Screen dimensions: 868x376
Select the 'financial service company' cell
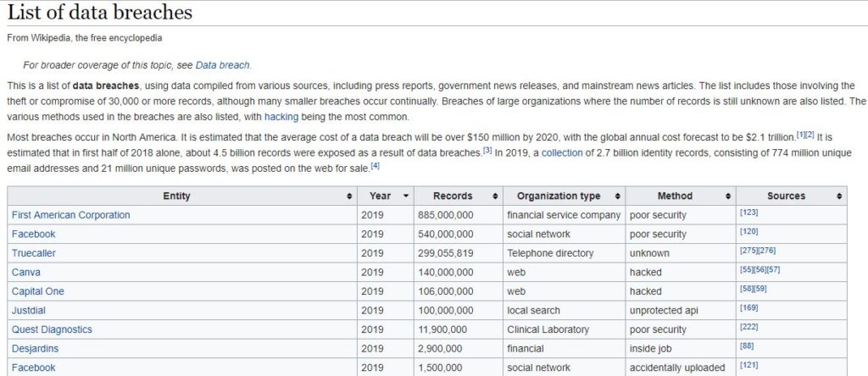[564, 215]
